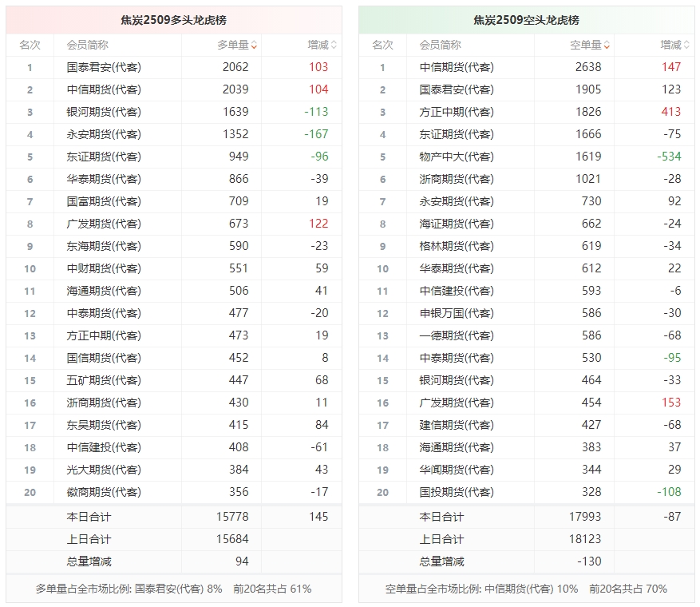
Task: Select 格林期货(代客) row
Action: (x=527, y=246)
